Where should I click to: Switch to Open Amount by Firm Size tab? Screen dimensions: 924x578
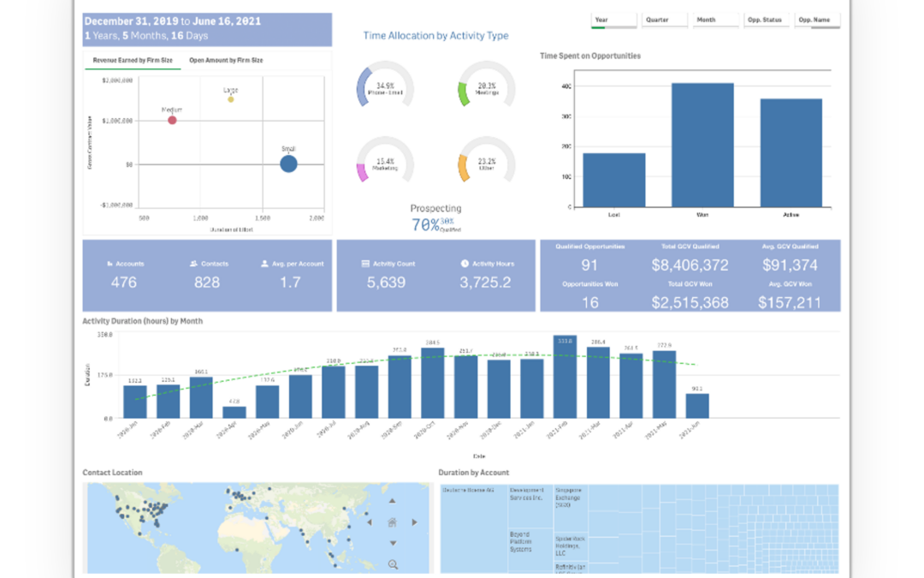226,61
